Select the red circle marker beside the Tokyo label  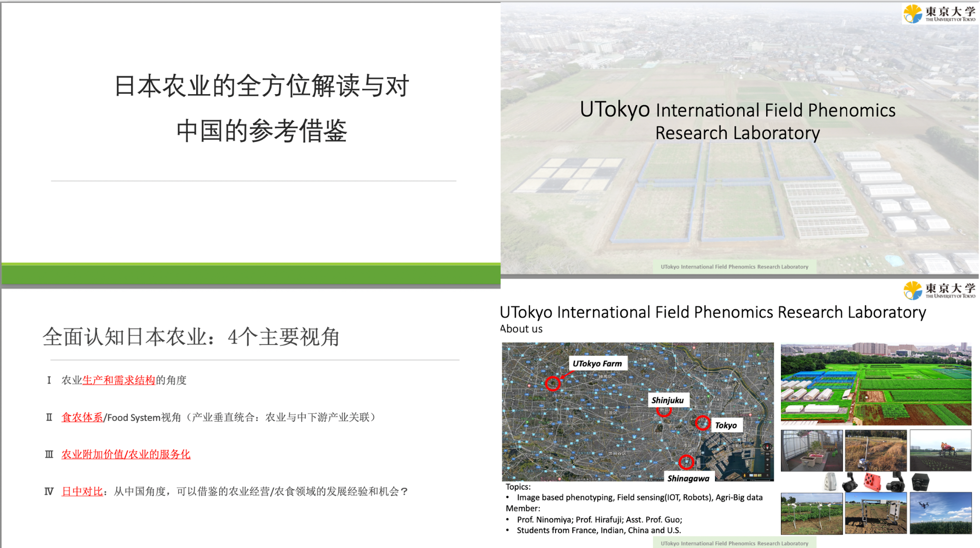[x=702, y=423]
